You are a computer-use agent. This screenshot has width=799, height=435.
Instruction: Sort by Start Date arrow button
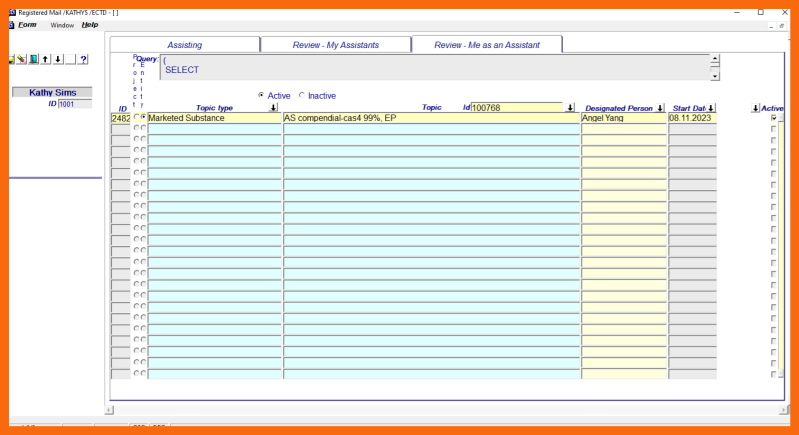click(x=711, y=108)
